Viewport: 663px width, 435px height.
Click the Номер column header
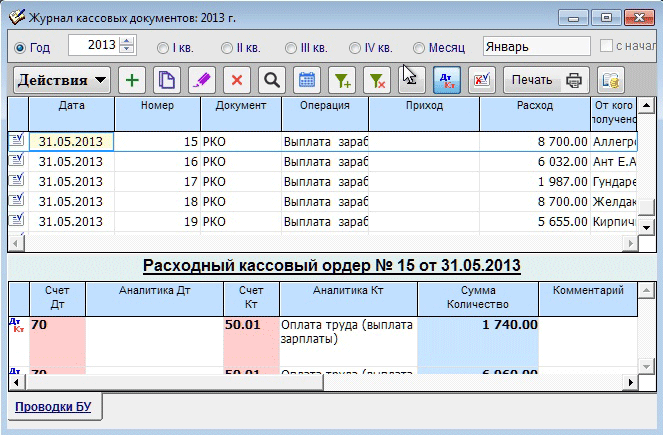pyautogui.click(x=157, y=113)
